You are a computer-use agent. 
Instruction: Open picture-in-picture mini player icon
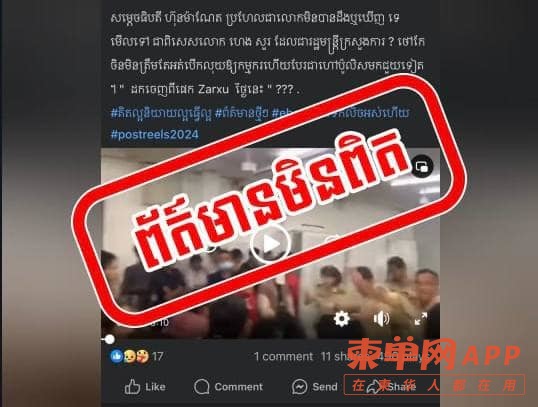[422, 167]
